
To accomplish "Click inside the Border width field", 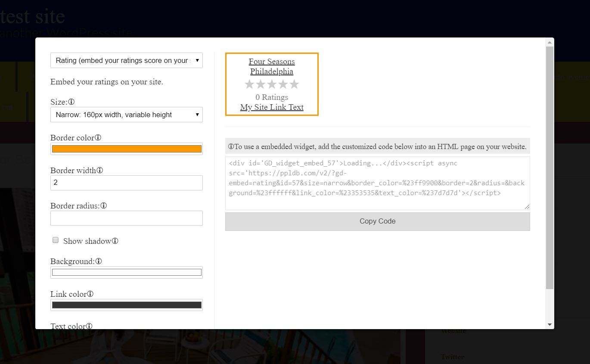I will point(126,183).
